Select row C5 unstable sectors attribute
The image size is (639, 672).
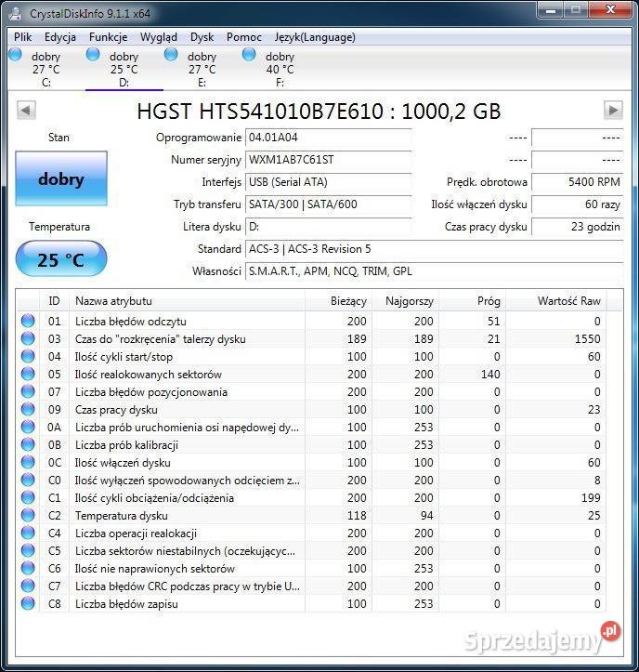click(186, 551)
